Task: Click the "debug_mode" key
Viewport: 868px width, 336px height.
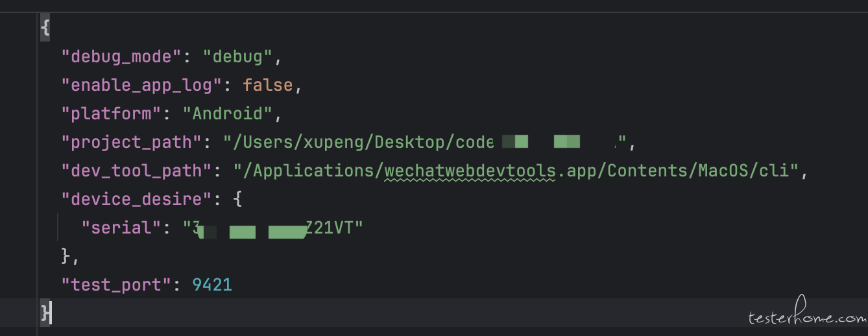Action: pyautogui.click(x=121, y=56)
